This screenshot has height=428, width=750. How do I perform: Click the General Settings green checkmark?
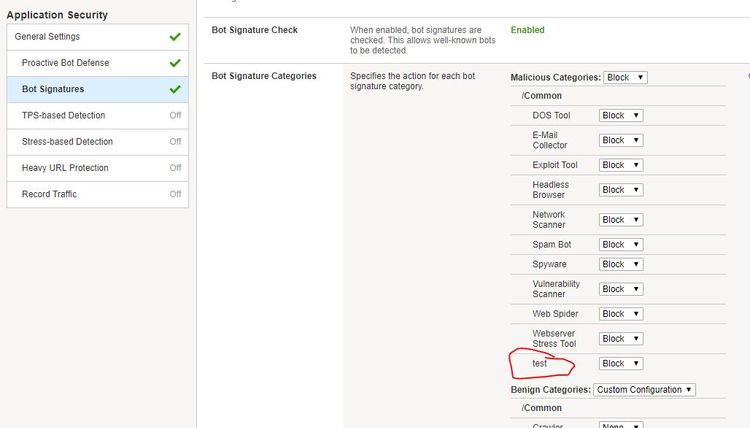(175, 37)
